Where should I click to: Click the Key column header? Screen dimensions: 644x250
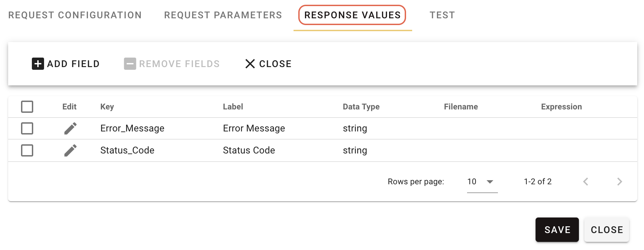pos(107,107)
